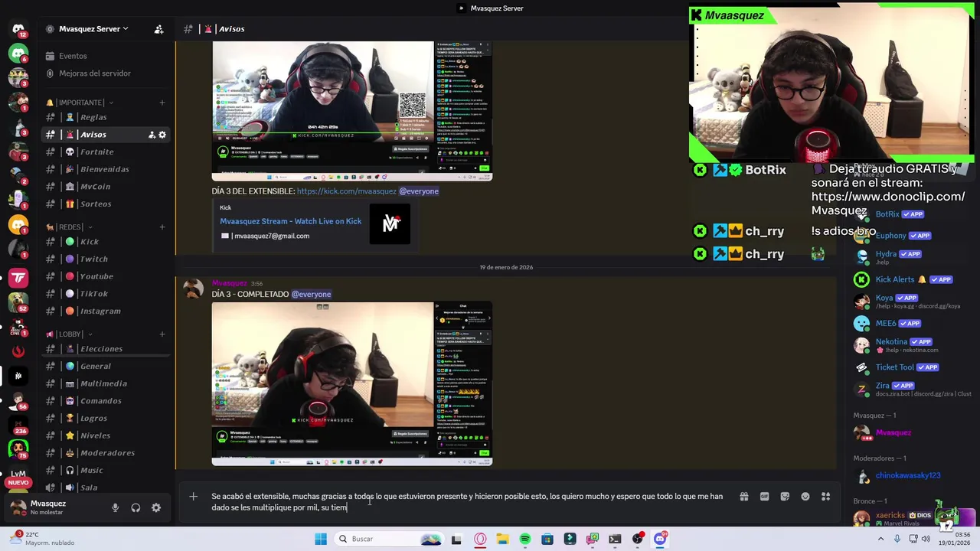Screen dimensions: 980x551
Task: Invite people via server header icon
Action: [158, 29]
